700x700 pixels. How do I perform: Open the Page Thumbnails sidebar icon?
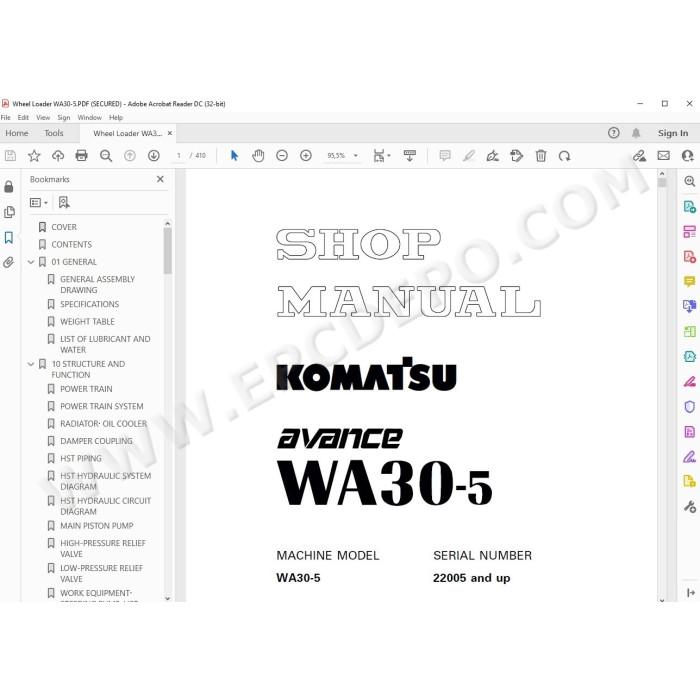point(9,212)
